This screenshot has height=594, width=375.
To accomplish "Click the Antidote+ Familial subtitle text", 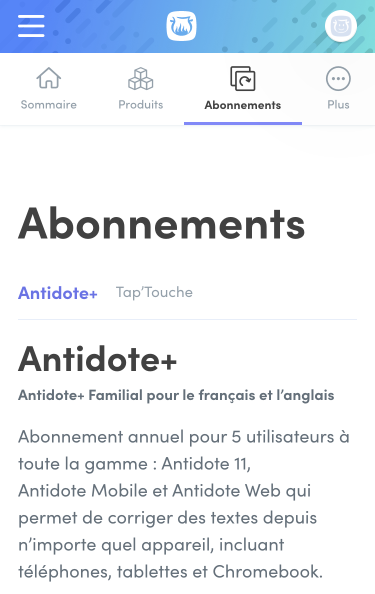I will point(176,395).
